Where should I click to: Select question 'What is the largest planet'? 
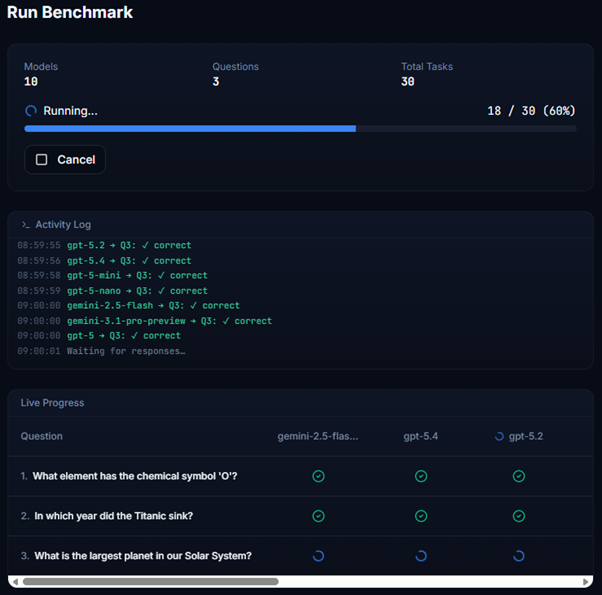(143, 556)
